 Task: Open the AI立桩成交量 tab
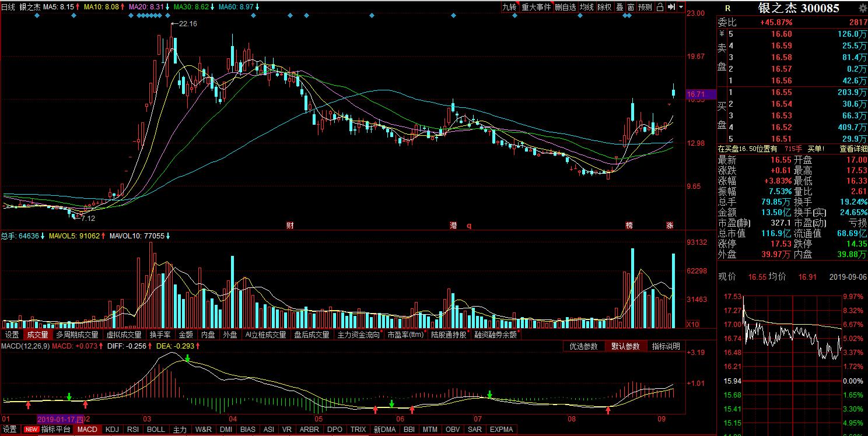[x=265, y=335]
